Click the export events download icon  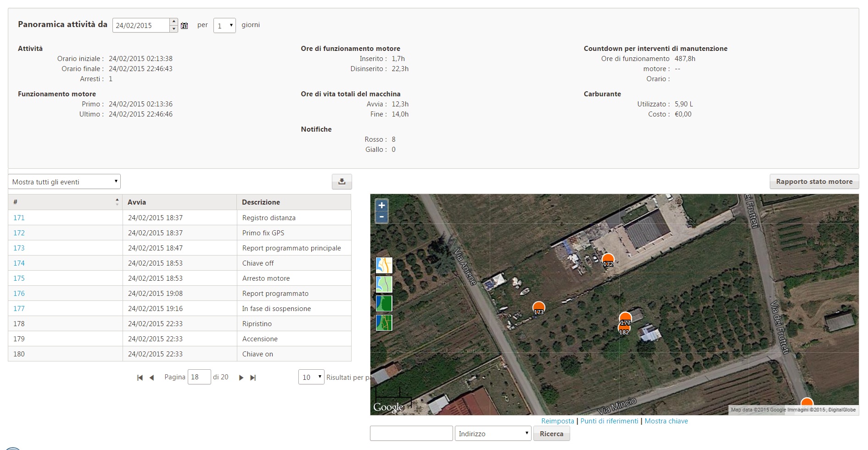[342, 182]
